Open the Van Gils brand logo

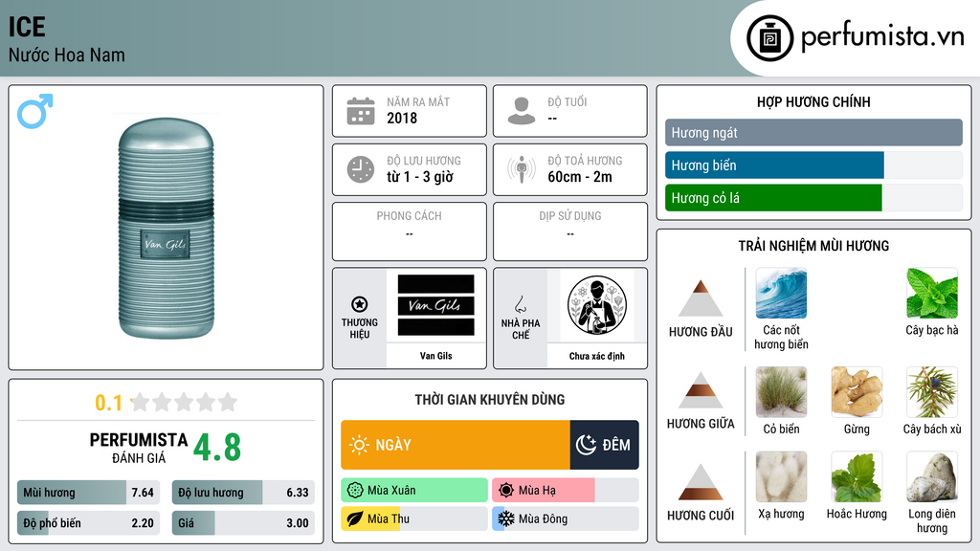435,305
